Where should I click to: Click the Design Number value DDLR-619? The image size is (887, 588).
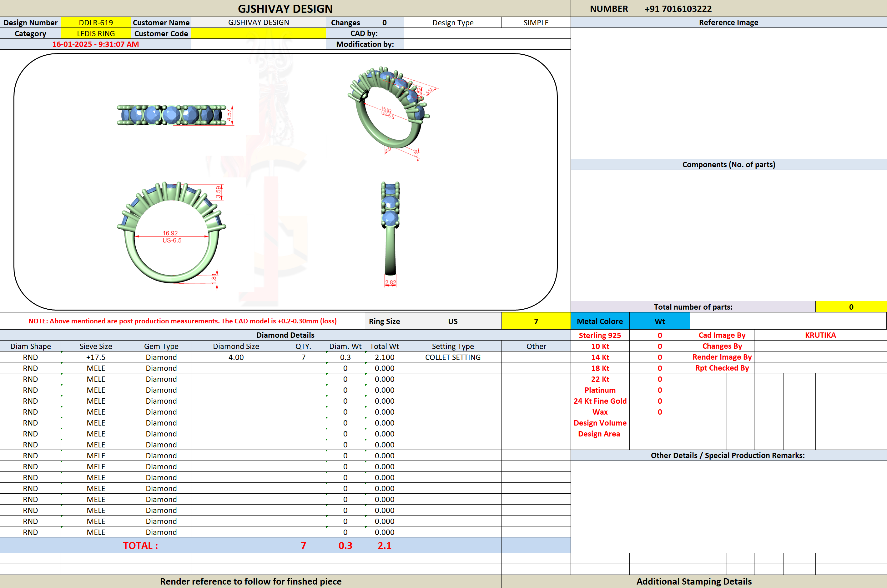[x=96, y=22]
